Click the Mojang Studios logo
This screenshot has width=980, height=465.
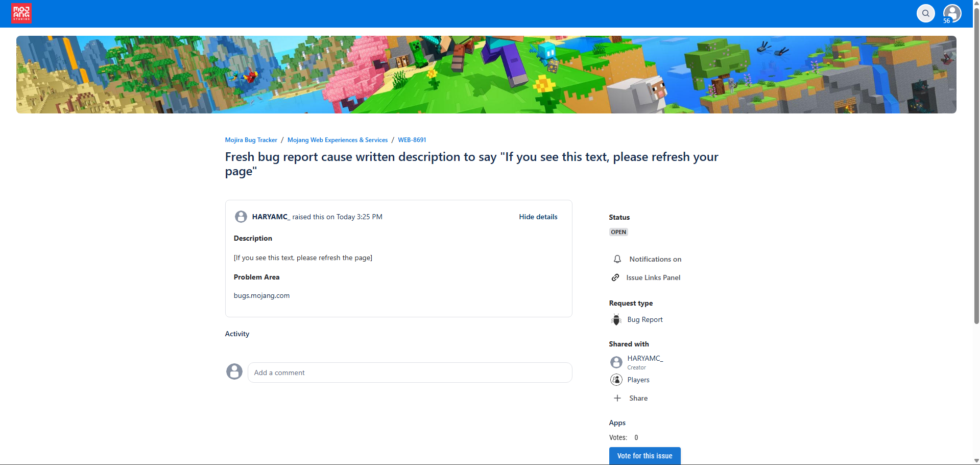tap(21, 13)
